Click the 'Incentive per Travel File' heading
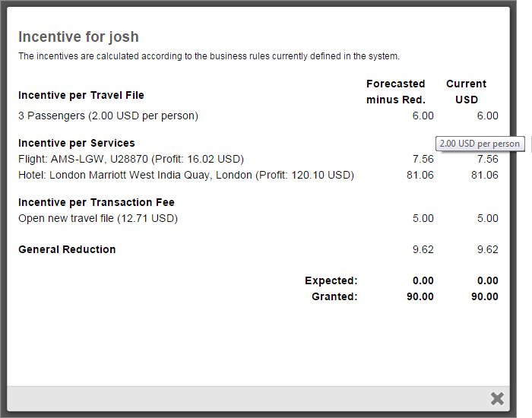The width and height of the screenshot is (532, 418). (81, 95)
